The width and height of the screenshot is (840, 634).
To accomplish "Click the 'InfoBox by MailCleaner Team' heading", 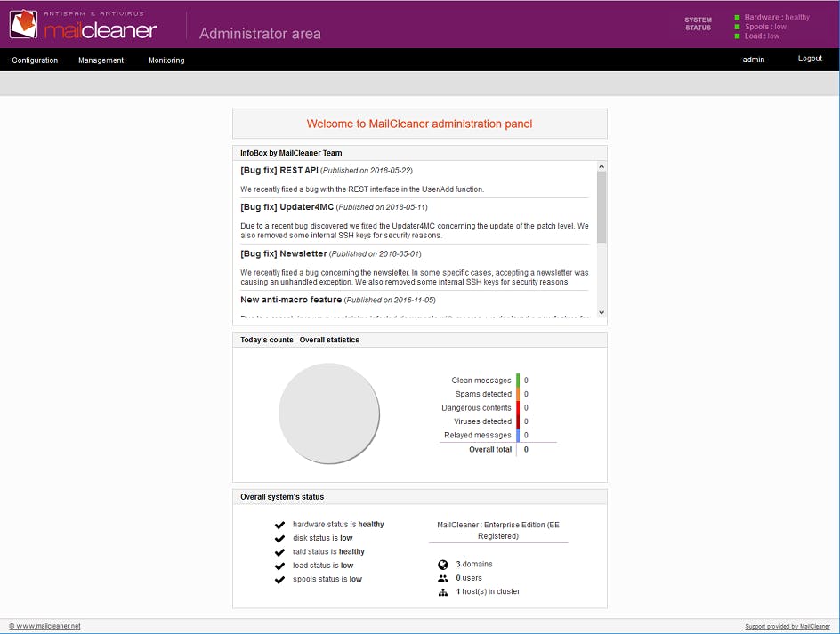I will (x=291, y=153).
